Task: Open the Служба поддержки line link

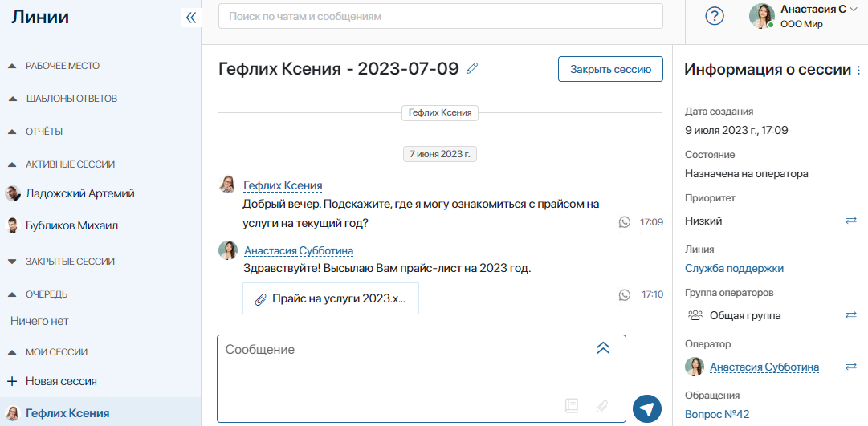Action: coord(734,268)
